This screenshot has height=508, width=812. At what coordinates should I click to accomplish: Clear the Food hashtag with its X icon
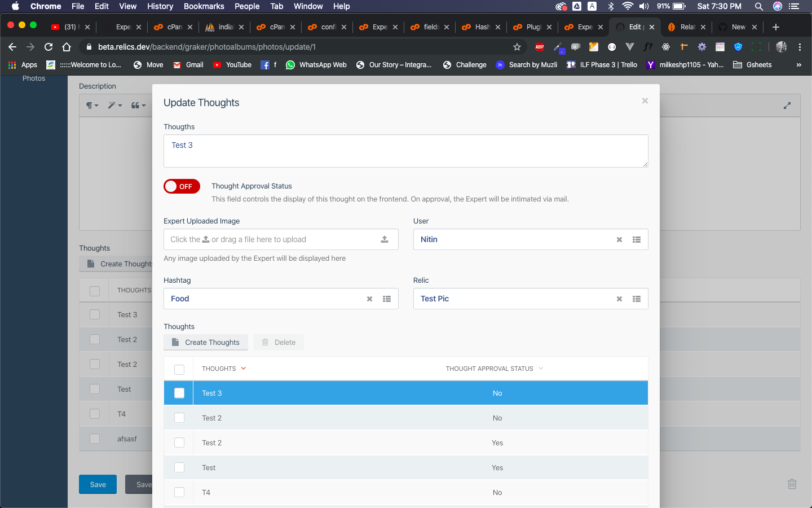(369, 299)
